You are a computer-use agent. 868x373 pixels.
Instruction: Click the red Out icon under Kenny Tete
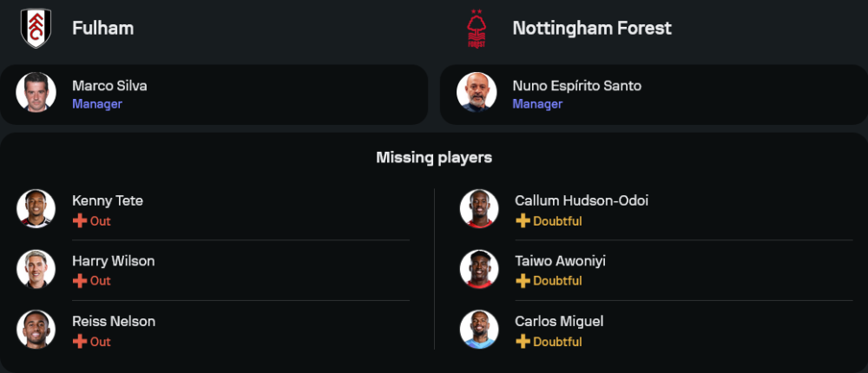80,221
